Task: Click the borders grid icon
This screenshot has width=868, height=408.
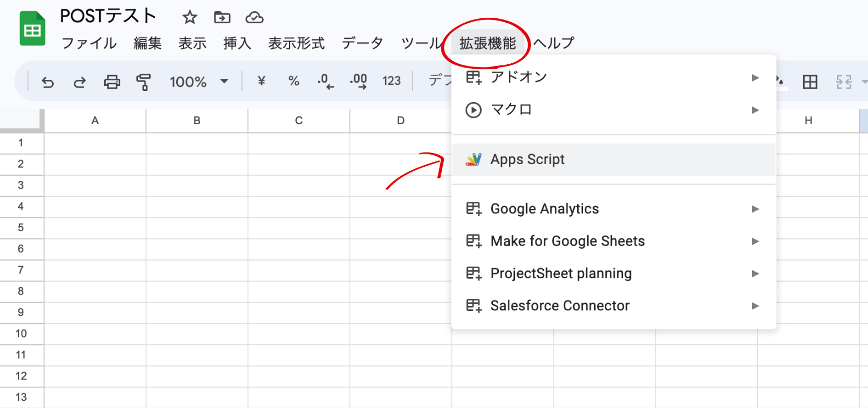Action: (810, 83)
